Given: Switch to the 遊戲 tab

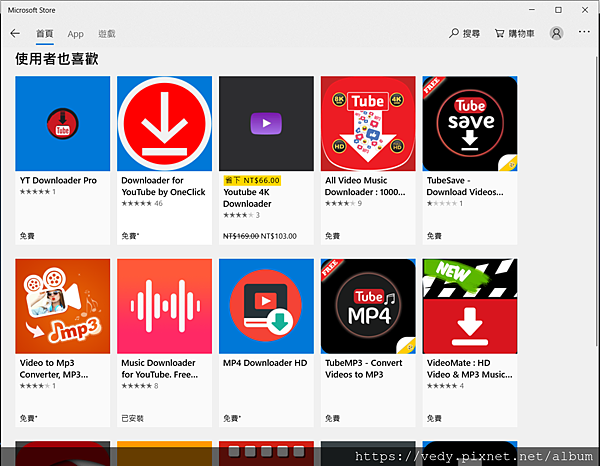Looking at the screenshot, I should pos(107,34).
